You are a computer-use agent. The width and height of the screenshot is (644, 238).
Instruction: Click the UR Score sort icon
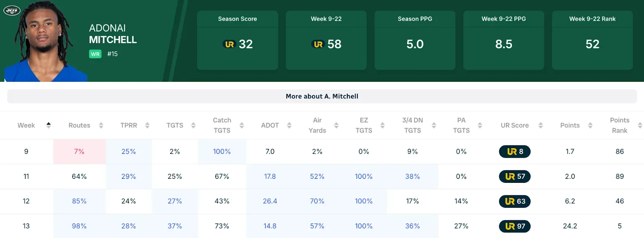(x=541, y=126)
